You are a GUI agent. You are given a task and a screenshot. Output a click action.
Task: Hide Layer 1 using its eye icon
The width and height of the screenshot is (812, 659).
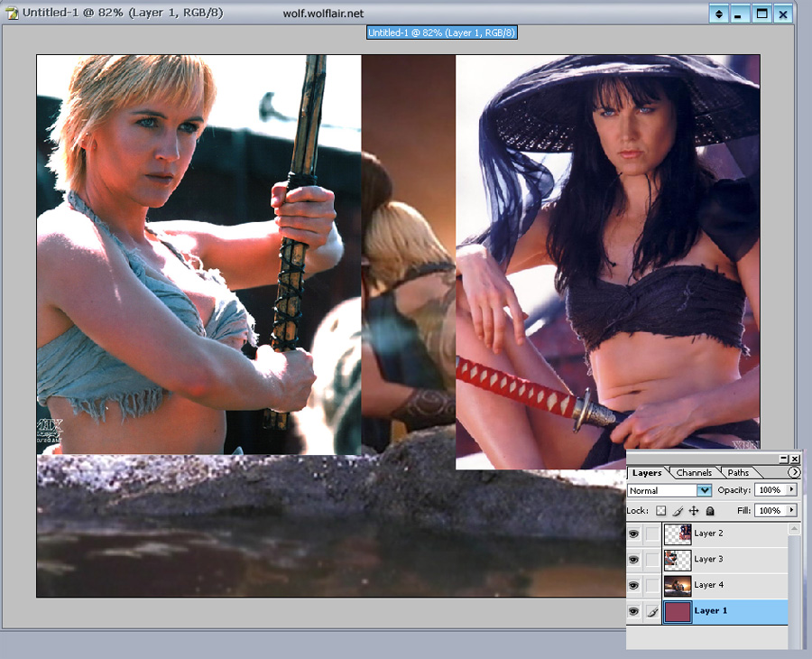633,611
